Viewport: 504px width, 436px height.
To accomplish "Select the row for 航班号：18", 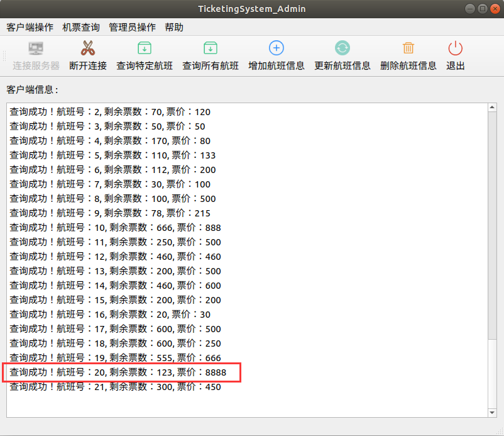I will 115,344.
